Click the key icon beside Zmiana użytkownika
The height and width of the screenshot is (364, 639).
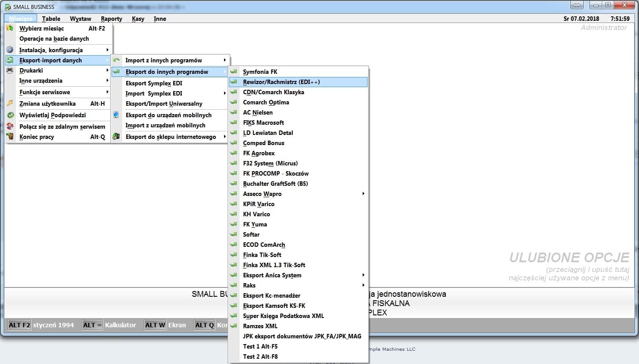(10, 103)
